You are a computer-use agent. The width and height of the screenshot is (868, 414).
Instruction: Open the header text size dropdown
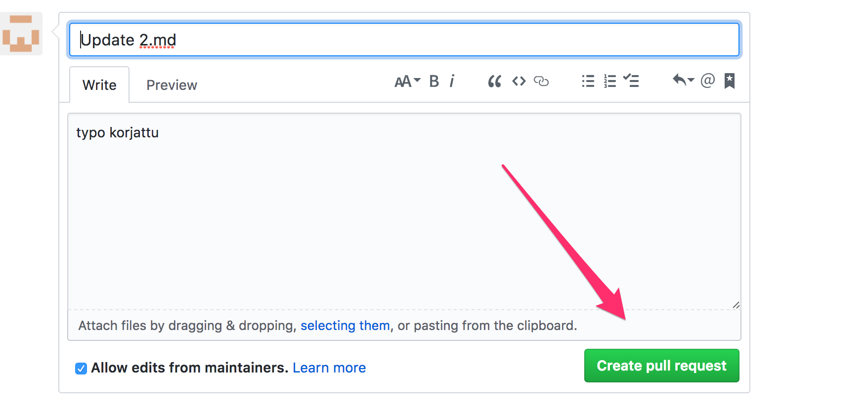coord(407,81)
